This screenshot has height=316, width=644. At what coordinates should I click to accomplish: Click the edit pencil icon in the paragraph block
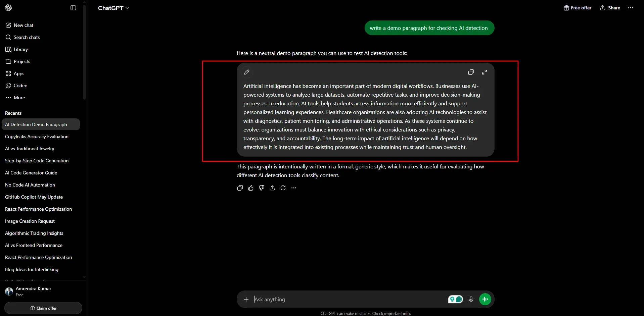(x=247, y=72)
